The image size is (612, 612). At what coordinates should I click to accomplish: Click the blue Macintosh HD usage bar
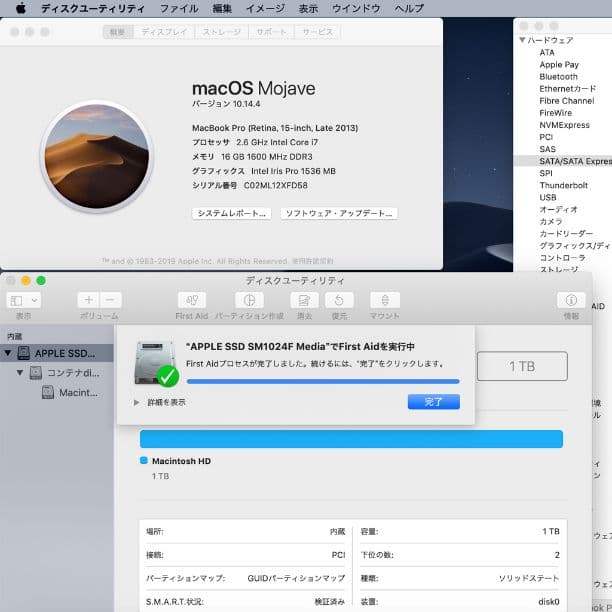click(x=351, y=439)
